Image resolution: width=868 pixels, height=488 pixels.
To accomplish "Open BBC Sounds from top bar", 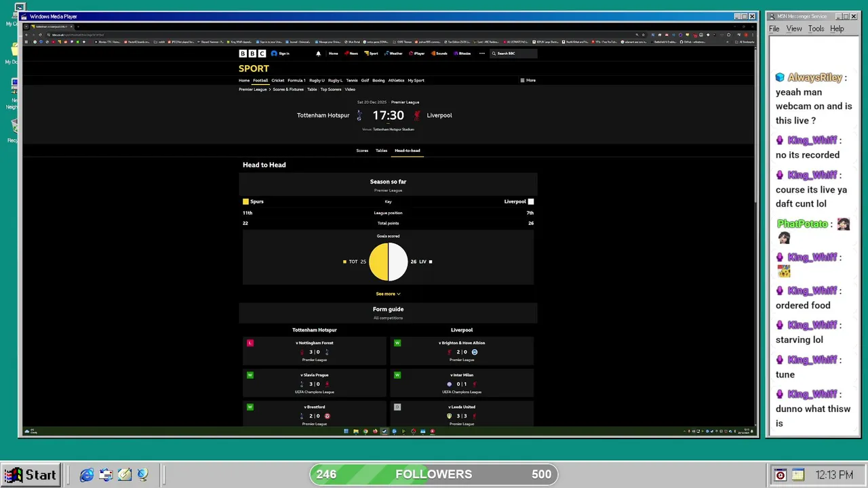I will click(439, 54).
